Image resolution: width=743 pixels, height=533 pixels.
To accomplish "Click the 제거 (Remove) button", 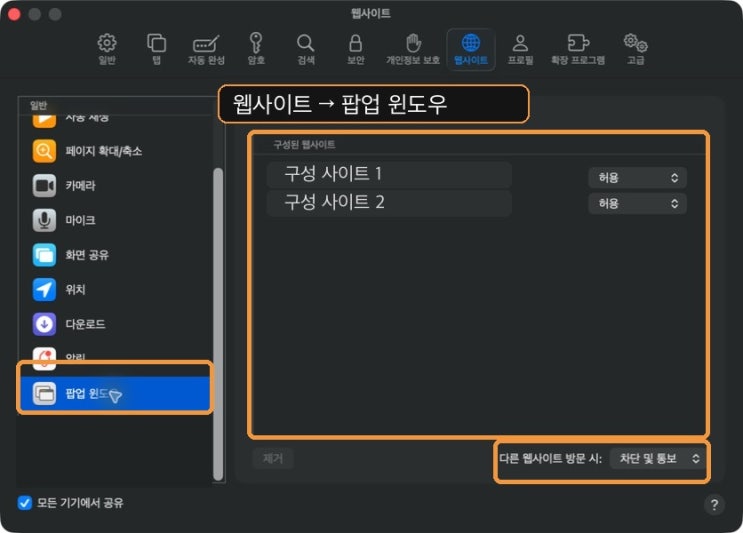I will click(x=273, y=458).
